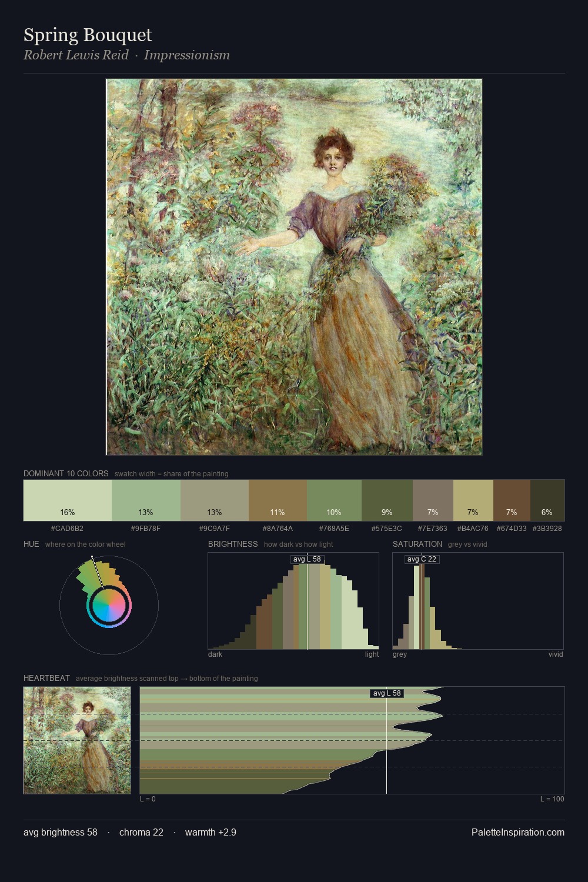Click the 'avg C 22' saturation label
588x882 pixels.
[x=422, y=559]
